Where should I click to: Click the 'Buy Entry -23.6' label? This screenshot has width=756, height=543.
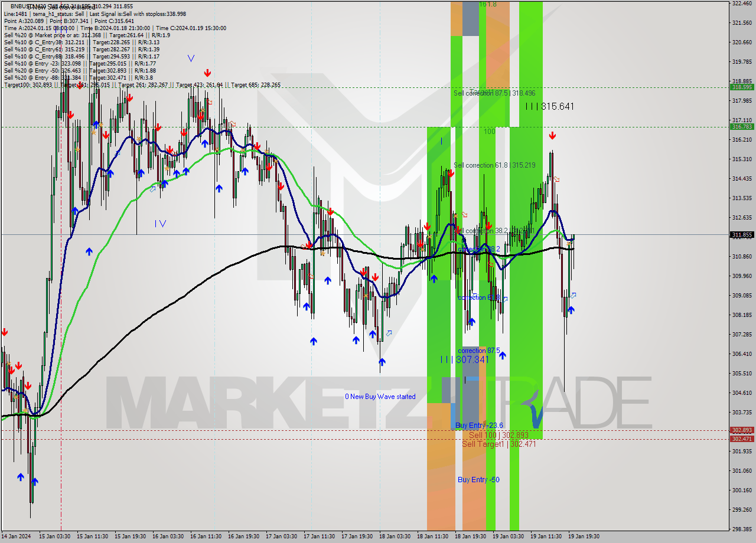coord(479,426)
